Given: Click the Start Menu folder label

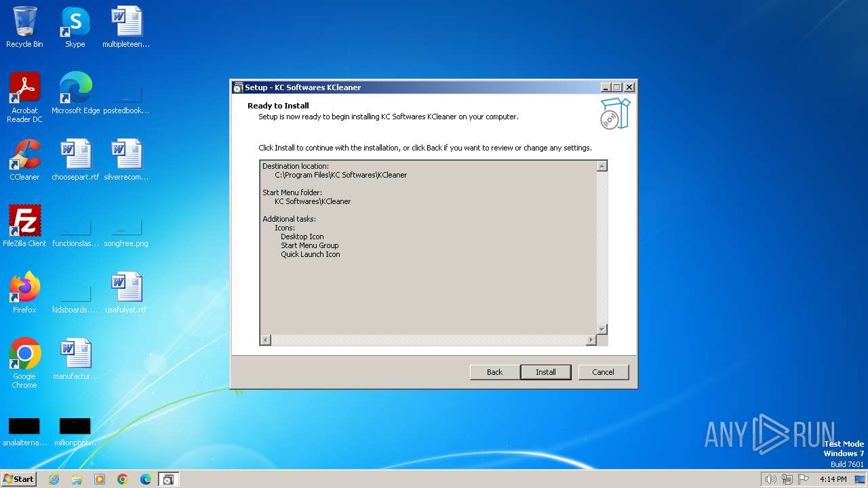Looking at the screenshot, I should coord(292,192).
